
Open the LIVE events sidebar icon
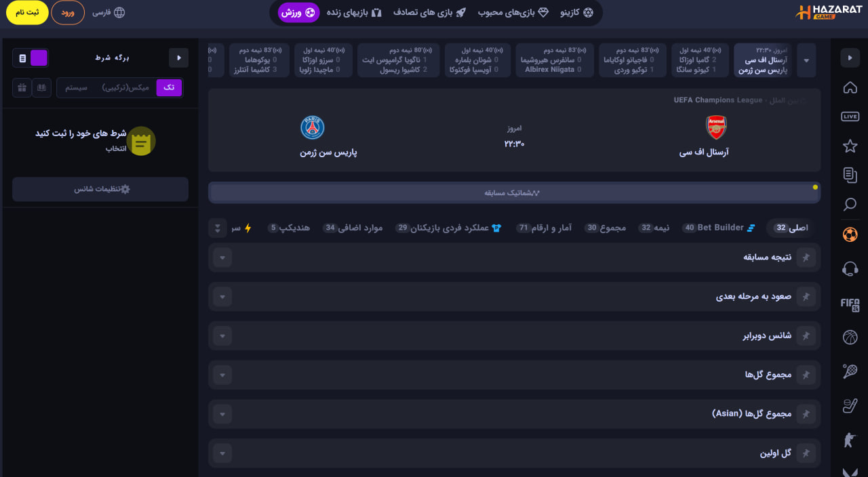850,117
